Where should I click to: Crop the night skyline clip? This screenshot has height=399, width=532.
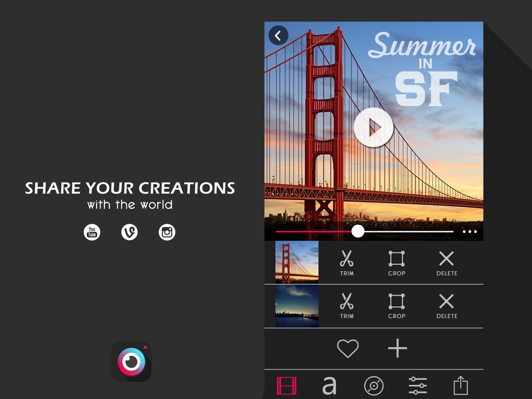coord(397,306)
